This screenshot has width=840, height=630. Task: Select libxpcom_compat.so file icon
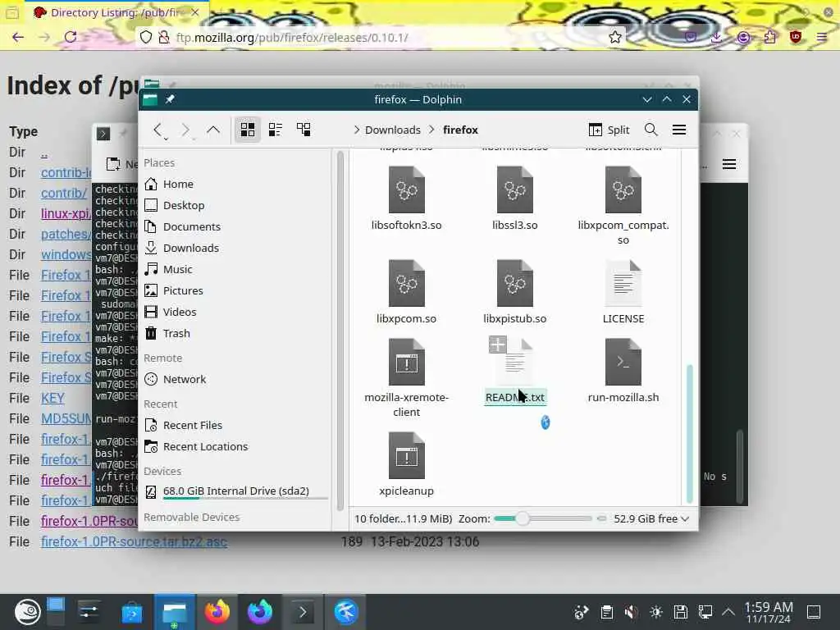coord(623,189)
